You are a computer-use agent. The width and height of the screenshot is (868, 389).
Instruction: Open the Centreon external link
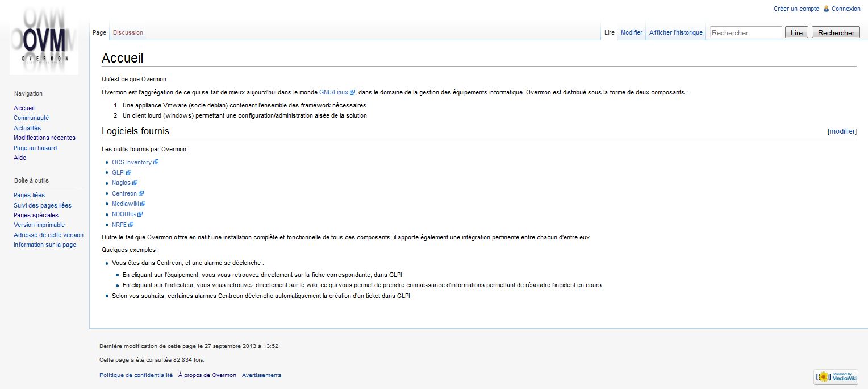pos(128,193)
